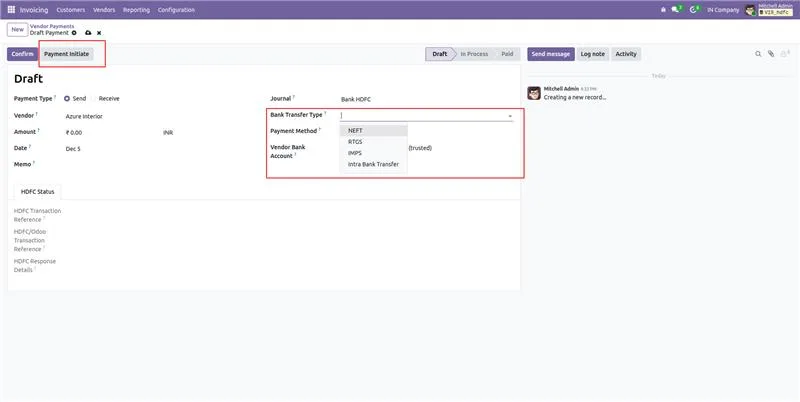Open the Vendor field showing Azure Interior
Viewport: 800px width, 402px height.
[x=84, y=116]
